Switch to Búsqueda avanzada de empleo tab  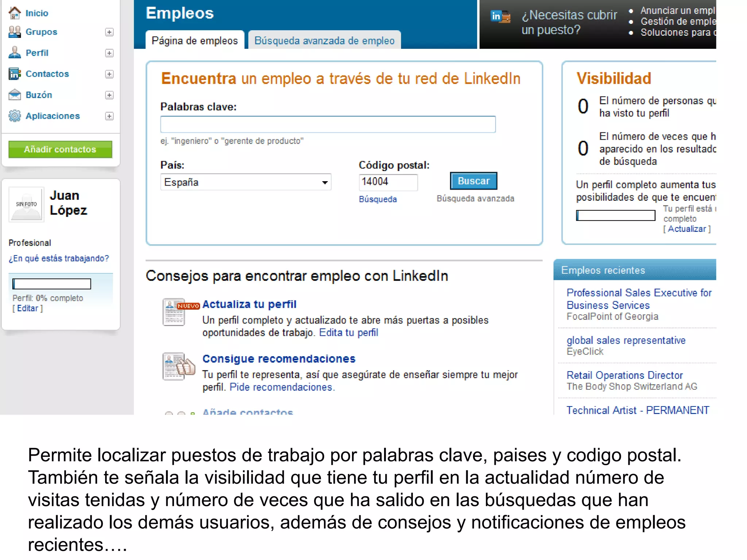(x=324, y=40)
